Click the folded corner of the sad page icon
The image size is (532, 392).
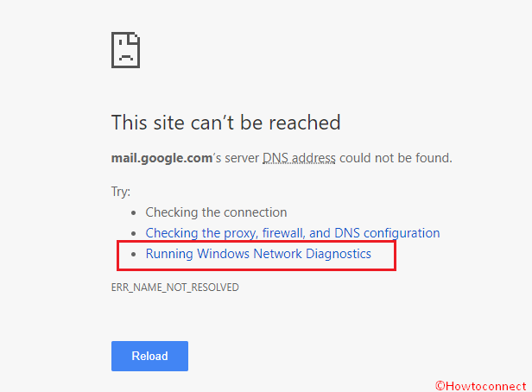click(134, 38)
